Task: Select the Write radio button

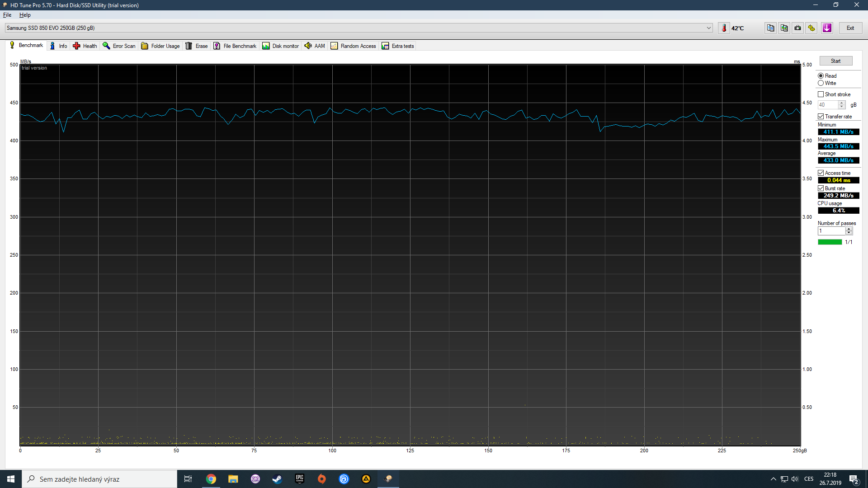Action: coord(821,83)
